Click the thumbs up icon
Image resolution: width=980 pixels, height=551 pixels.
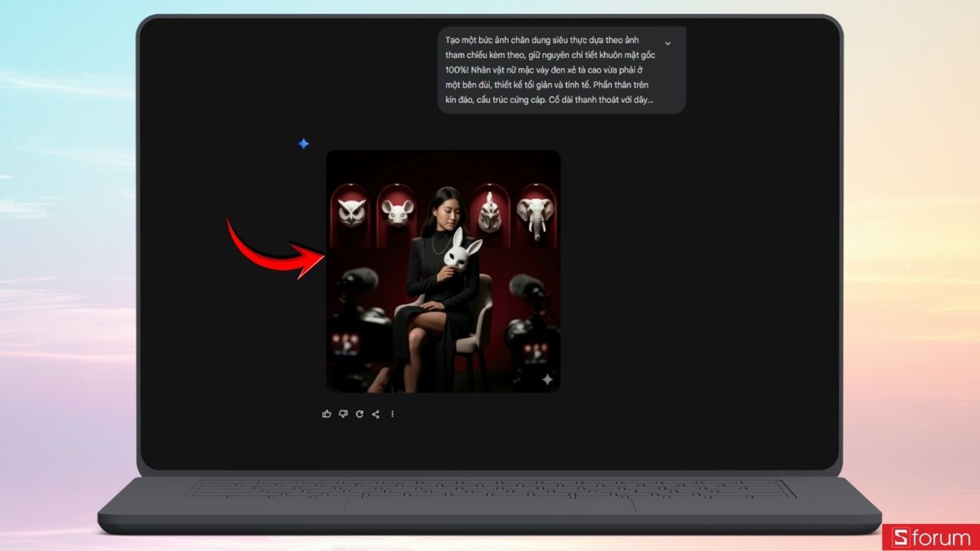pos(327,414)
